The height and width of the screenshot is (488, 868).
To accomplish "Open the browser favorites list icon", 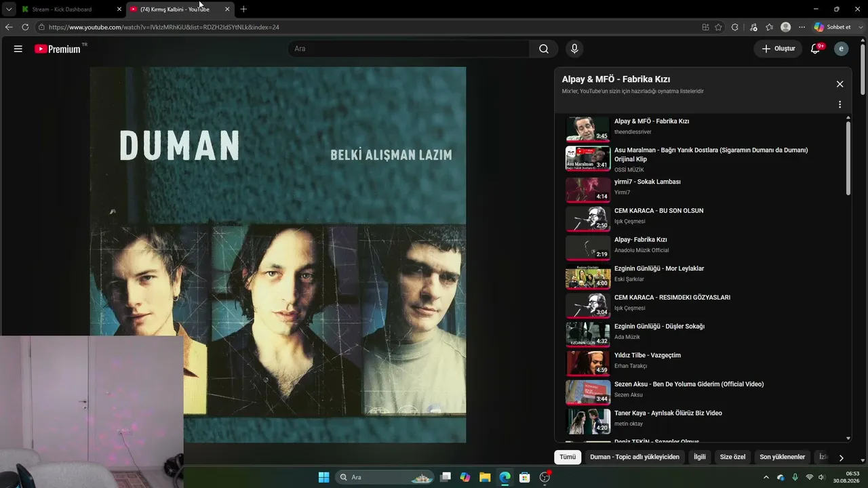I will (770, 27).
